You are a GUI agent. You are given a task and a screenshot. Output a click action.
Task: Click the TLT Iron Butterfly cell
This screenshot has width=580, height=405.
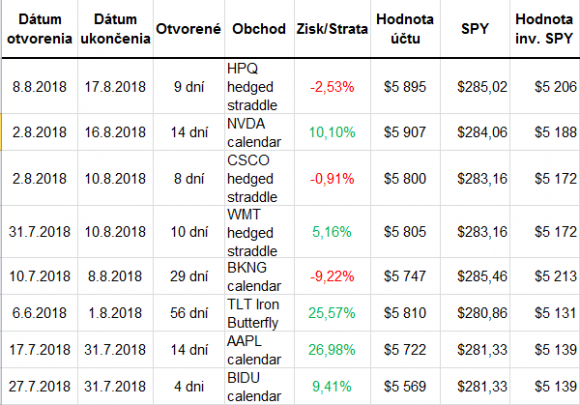(259, 313)
